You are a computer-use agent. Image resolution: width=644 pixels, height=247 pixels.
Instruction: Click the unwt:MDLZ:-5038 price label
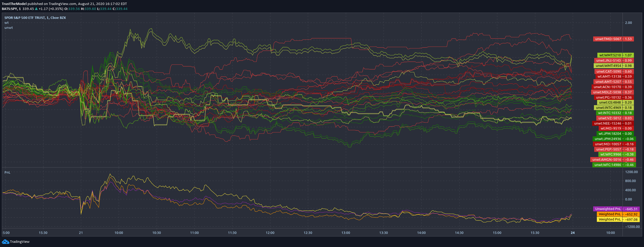pos(612,92)
